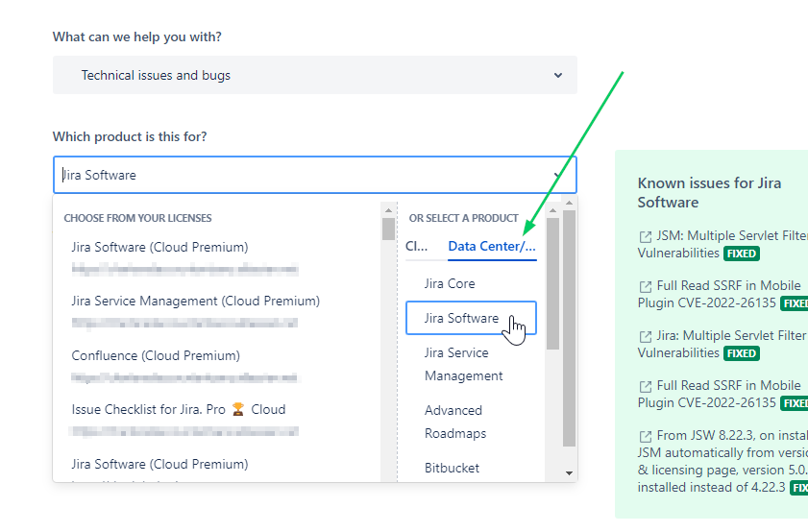The height and width of the screenshot is (532, 808).
Task: Click the chevron in the product selector field
Action: coord(557,175)
